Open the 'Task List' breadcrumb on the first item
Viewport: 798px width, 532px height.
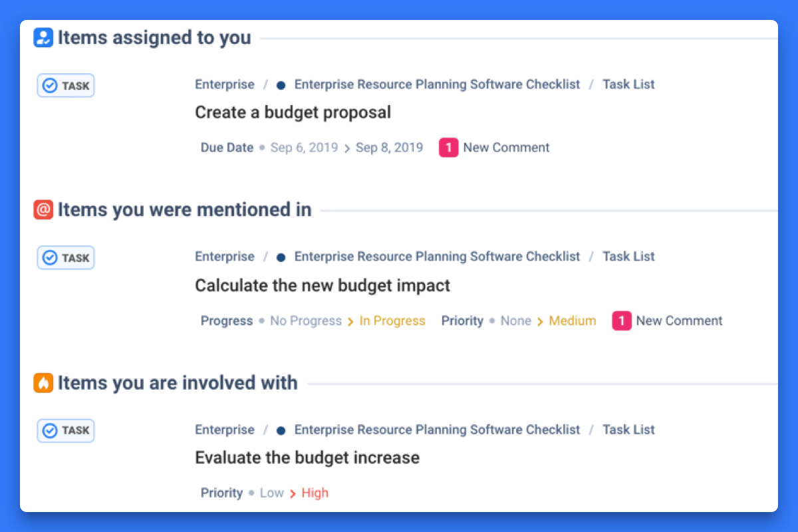[x=628, y=84]
